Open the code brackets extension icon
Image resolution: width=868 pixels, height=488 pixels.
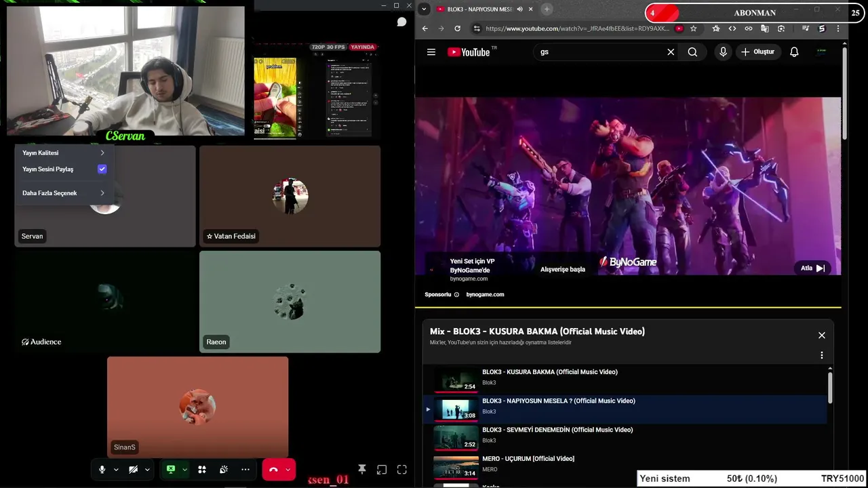coord(732,28)
